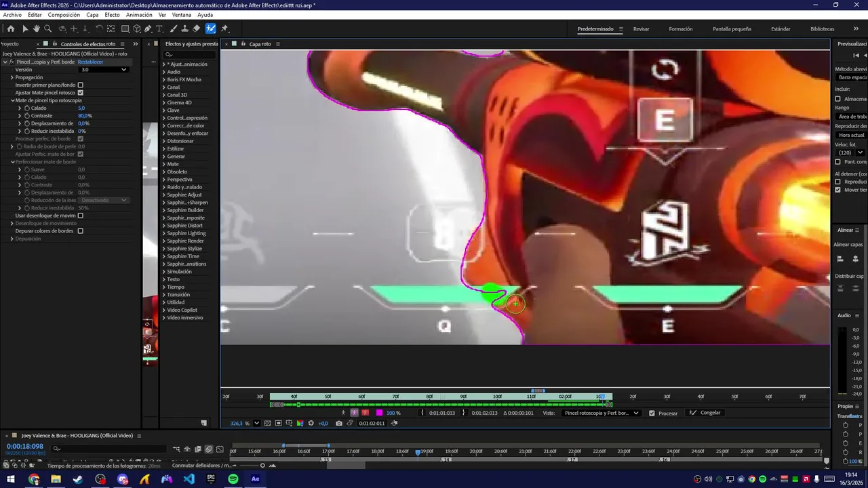Expand the Propagación property

[12, 77]
